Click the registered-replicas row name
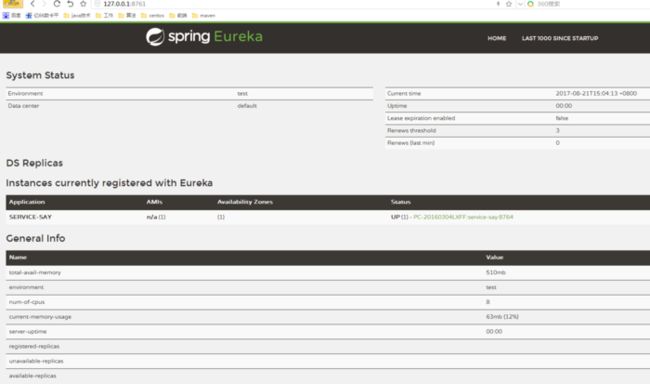 click(34, 346)
